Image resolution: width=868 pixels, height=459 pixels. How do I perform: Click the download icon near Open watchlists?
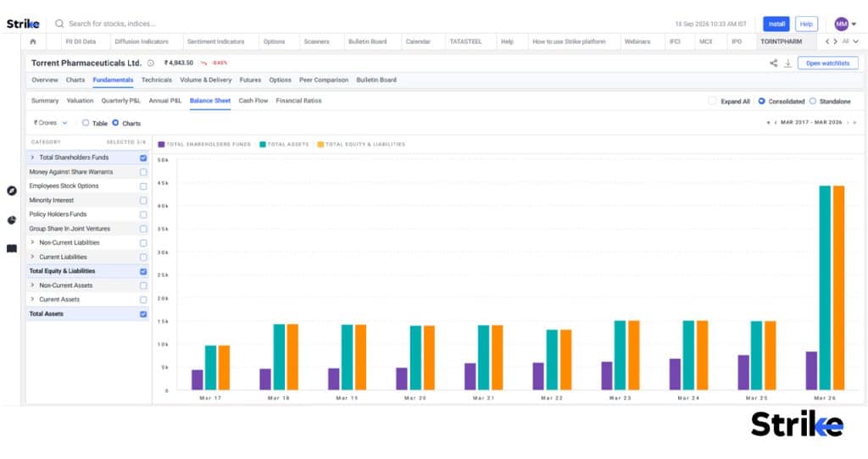(x=787, y=63)
